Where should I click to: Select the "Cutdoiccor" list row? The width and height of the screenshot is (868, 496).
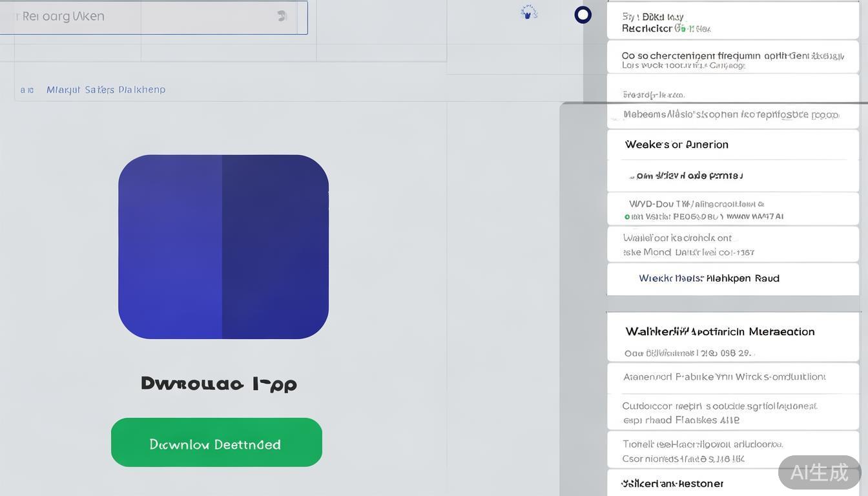point(719,413)
